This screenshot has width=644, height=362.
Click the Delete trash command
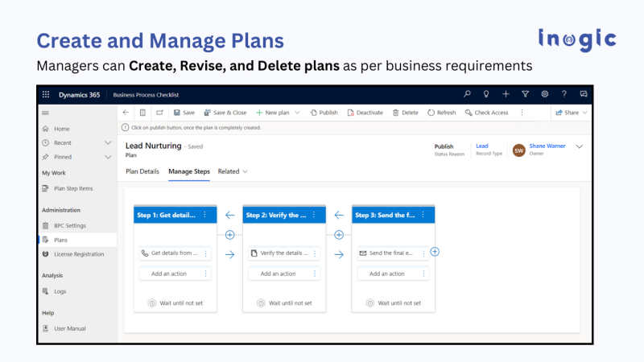(405, 113)
